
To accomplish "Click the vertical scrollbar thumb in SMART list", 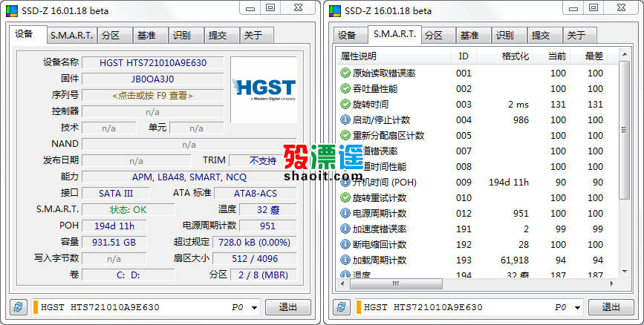I will click(624, 130).
